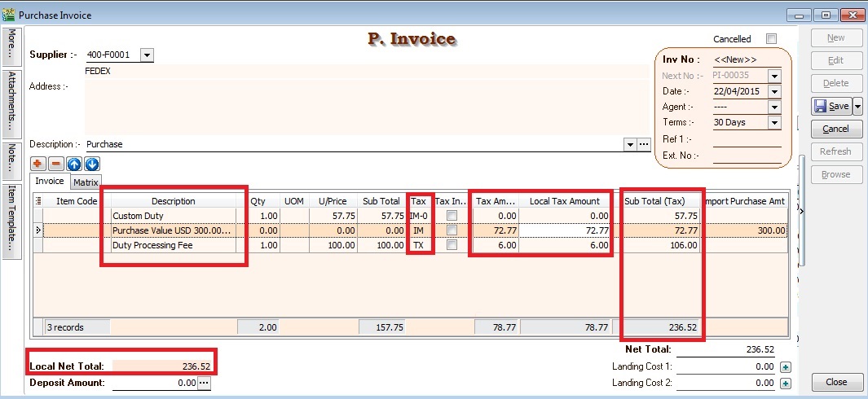Viewport: 868px width, 399px height.
Task: Move row up with blue arrow
Action: 74,164
